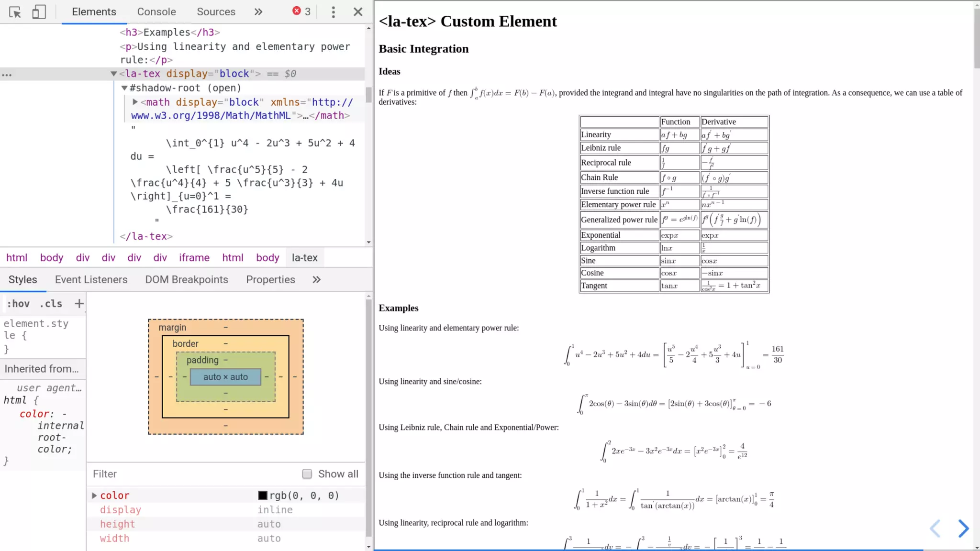The height and width of the screenshot is (551, 980).
Task: Close the DevTools panel
Action: [x=358, y=12]
